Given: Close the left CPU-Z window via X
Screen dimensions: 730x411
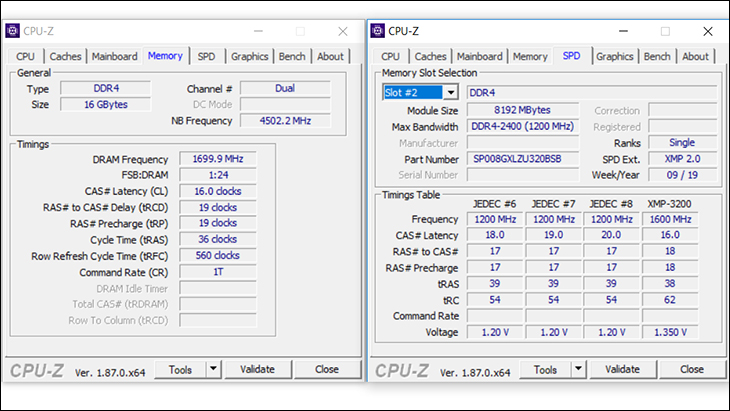Looking at the screenshot, I should 343,31.
